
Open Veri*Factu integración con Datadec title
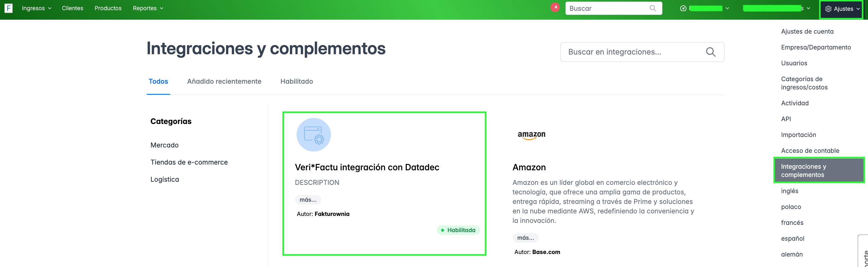367,167
